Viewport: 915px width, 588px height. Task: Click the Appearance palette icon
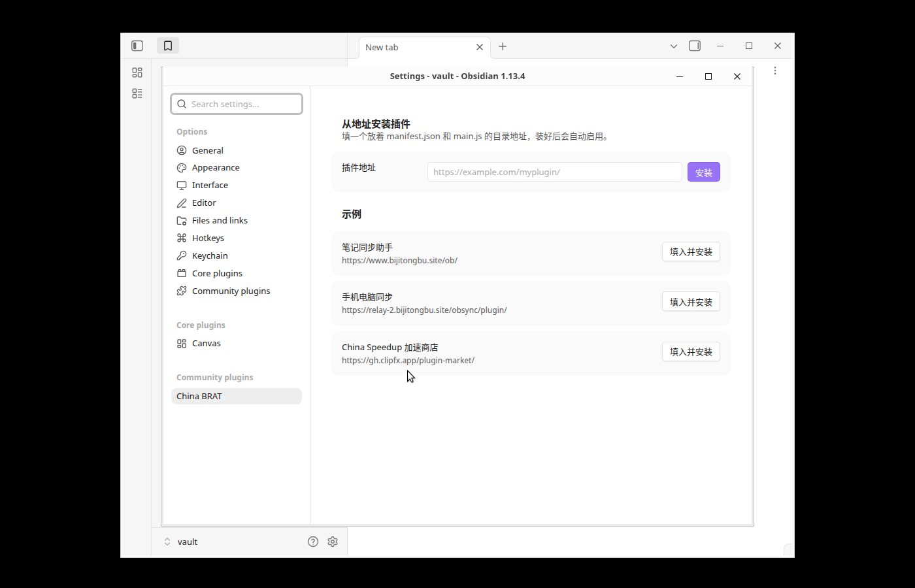pos(182,168)
